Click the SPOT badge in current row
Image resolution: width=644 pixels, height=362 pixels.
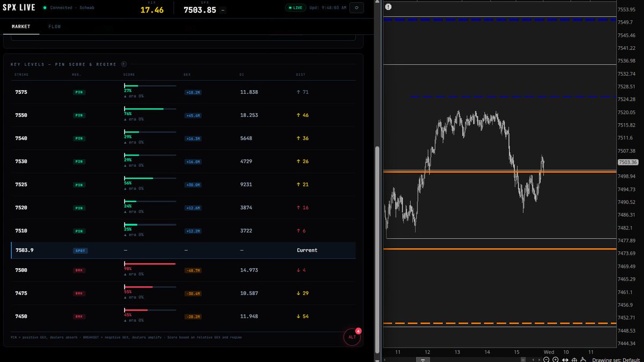[x=79, y=250]
